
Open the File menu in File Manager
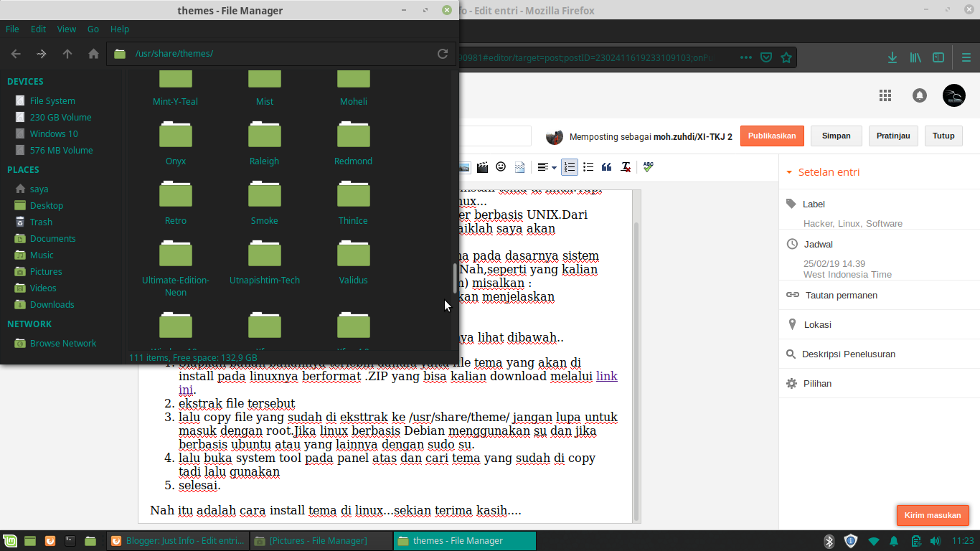pyautogui.click(x=11, y=29)
